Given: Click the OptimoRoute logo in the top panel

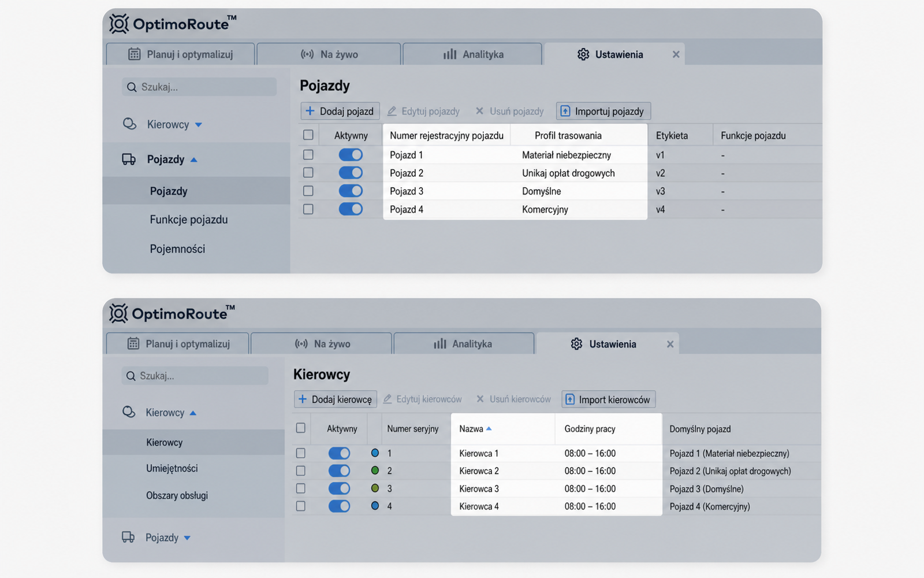Looking at the screenshot, I should pos(173,24).
